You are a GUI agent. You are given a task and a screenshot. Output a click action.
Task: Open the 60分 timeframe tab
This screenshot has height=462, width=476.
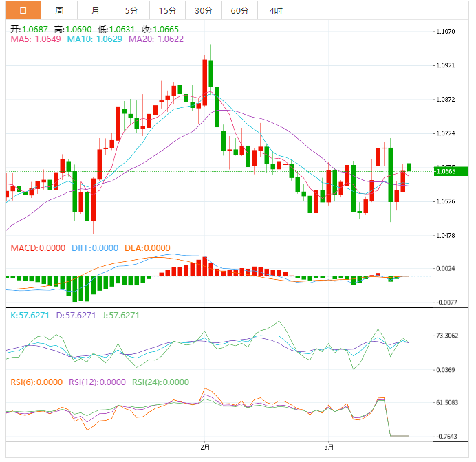[x=240, y=10]
